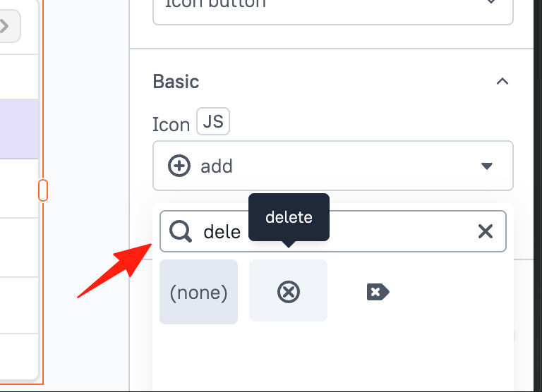Screen dimensions: 542x392
Task: Choose the backspace tag-x icon option
Action: pyautogui.click(x=378, y=292)
